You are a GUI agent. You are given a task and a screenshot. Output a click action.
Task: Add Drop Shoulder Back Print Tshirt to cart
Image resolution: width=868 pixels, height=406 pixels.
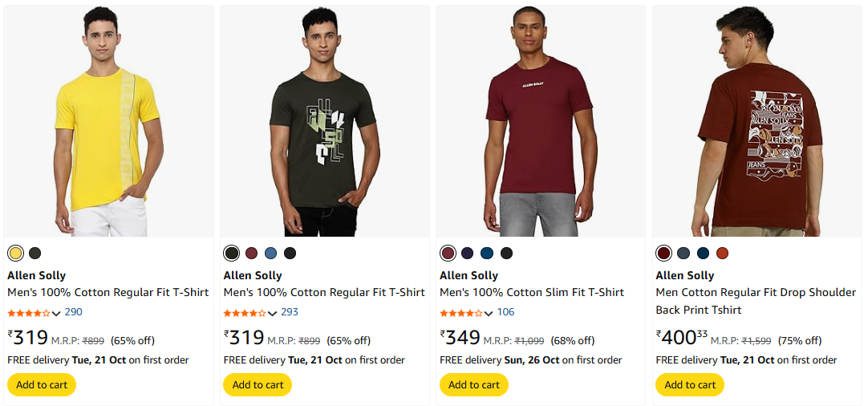pyautogui.click(x=690, y=385)
